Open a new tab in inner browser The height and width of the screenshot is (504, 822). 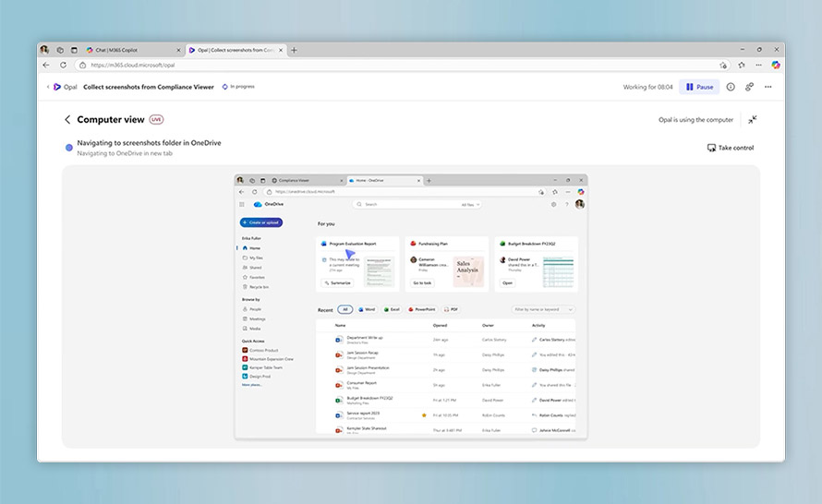click(x=429, y=181)
